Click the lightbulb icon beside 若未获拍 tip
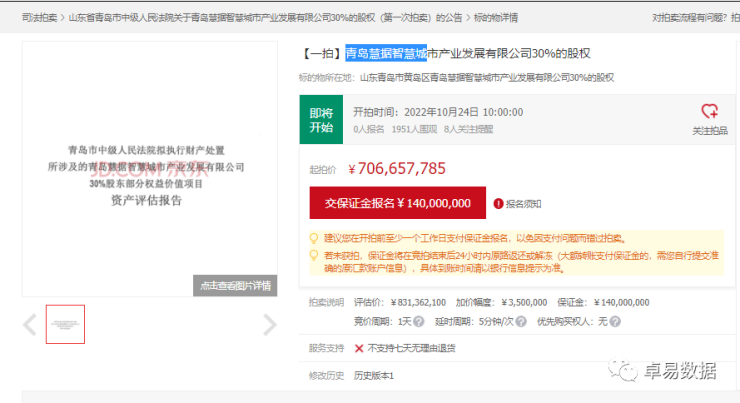The image size is (740, 403). pos(313,255)
